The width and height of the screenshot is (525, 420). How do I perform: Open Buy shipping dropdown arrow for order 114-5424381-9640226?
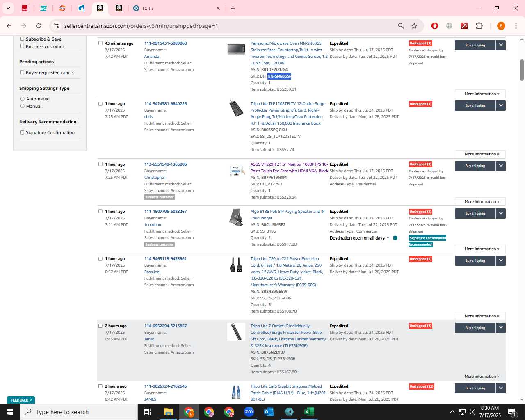(x=501, y=105)
